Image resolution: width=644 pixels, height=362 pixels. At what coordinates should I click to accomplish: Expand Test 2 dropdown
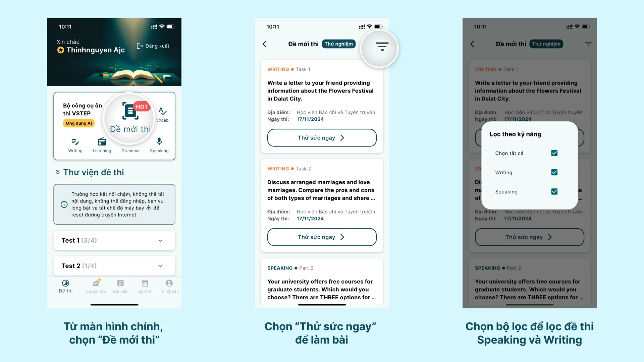[x=160, y=266]
